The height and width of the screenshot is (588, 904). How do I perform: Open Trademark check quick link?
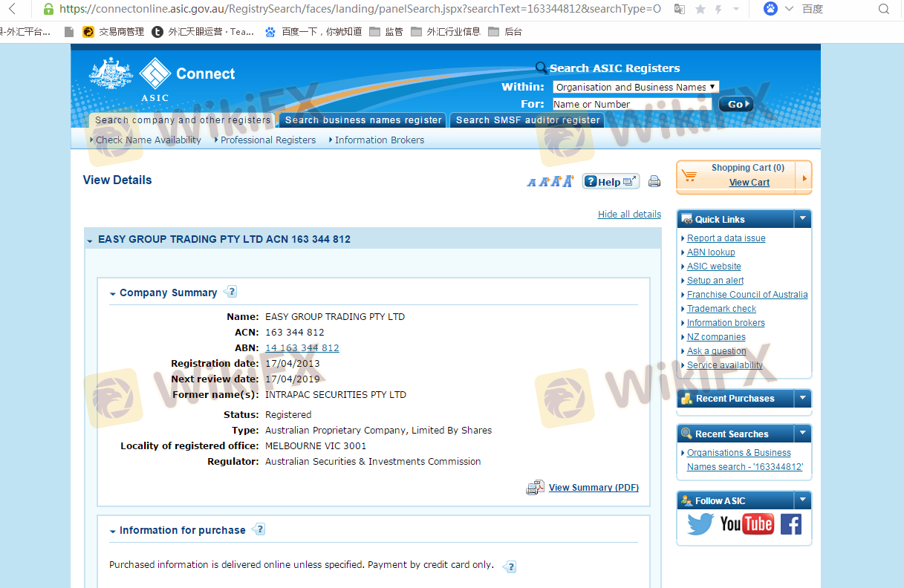point(721,309)
